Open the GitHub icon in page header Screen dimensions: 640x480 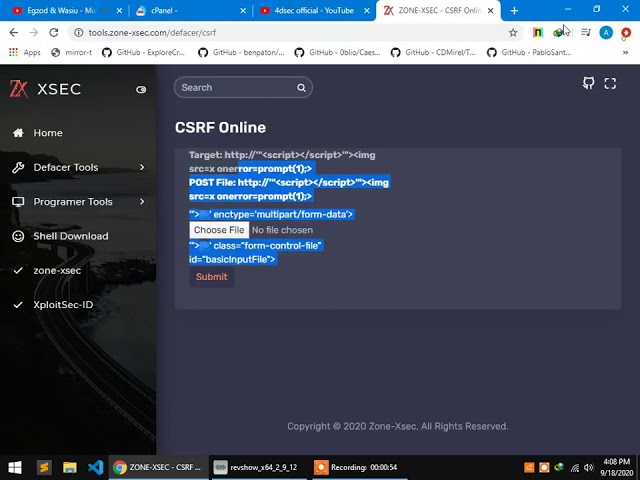[589, 83]
